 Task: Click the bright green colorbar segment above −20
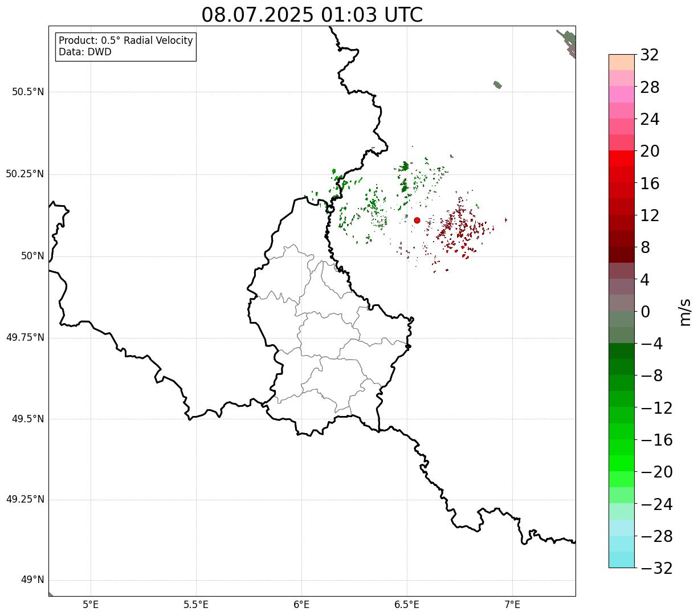[622, 463]
